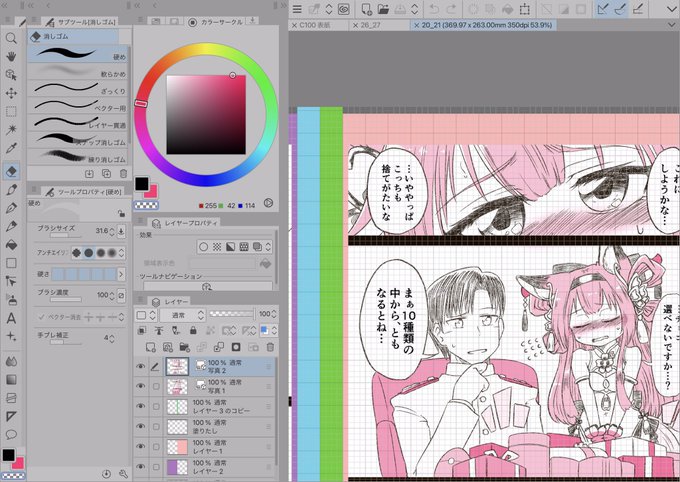Select the Zoom magnifier tool
Viewport: 680px width, 482px height.
[x=11, y=38]
